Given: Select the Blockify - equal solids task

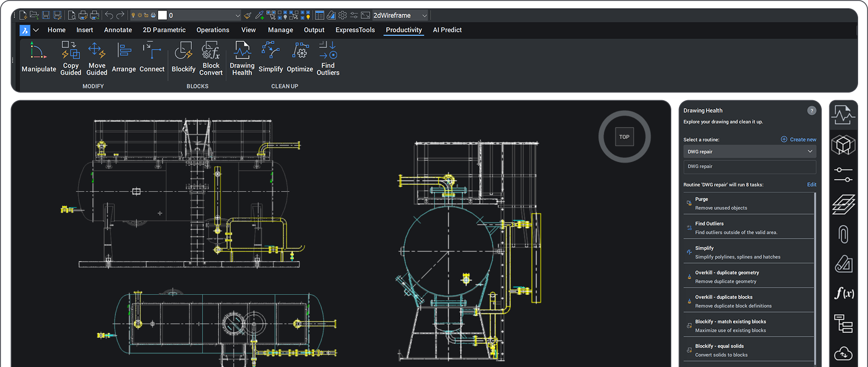Looking at the screenshot, I should pos(748,350).
